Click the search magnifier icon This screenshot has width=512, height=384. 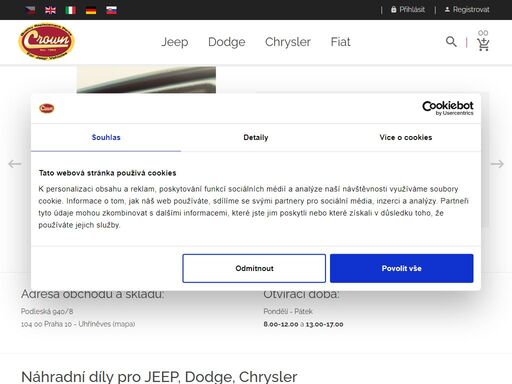coord(451,42)
